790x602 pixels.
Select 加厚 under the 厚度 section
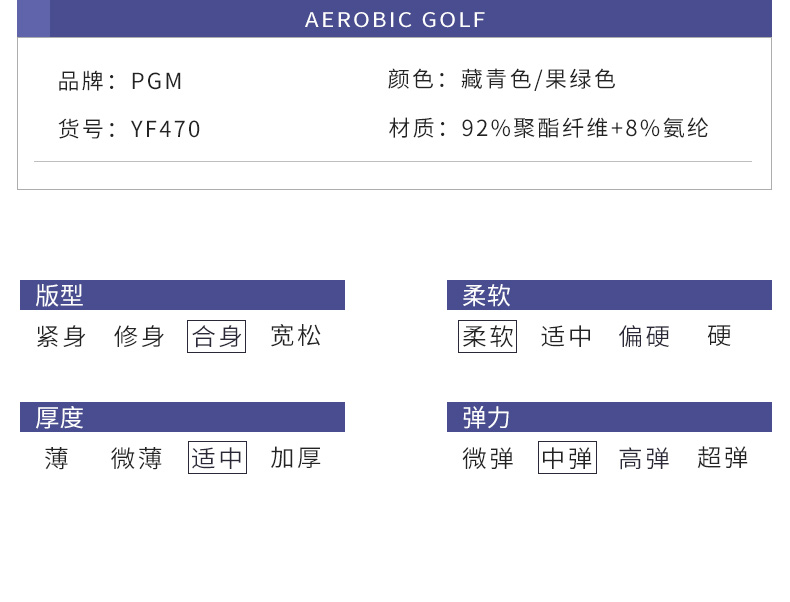click(x=296, y=458)
